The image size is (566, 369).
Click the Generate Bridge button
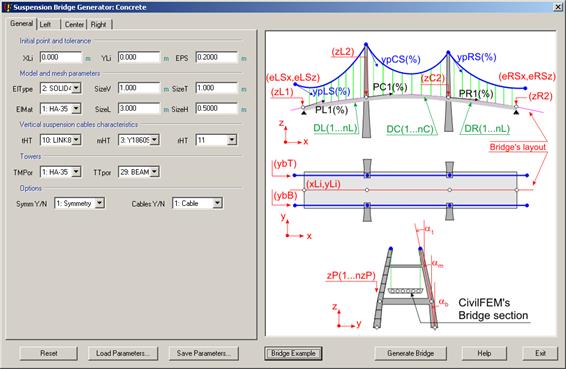(411, 353)
